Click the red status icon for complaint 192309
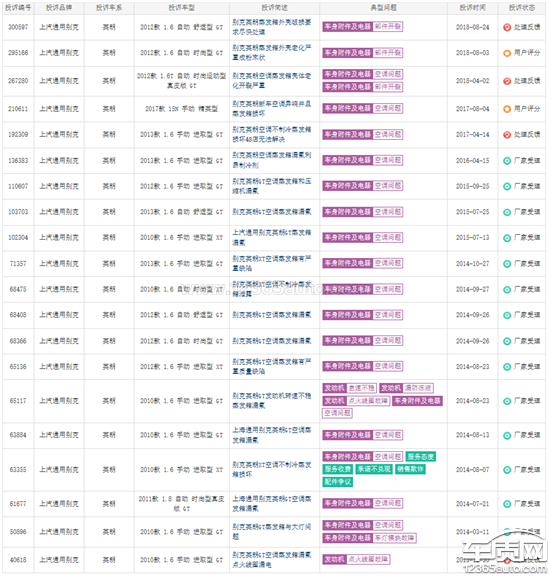Screen dimensions: 550x576 [507, 135]
